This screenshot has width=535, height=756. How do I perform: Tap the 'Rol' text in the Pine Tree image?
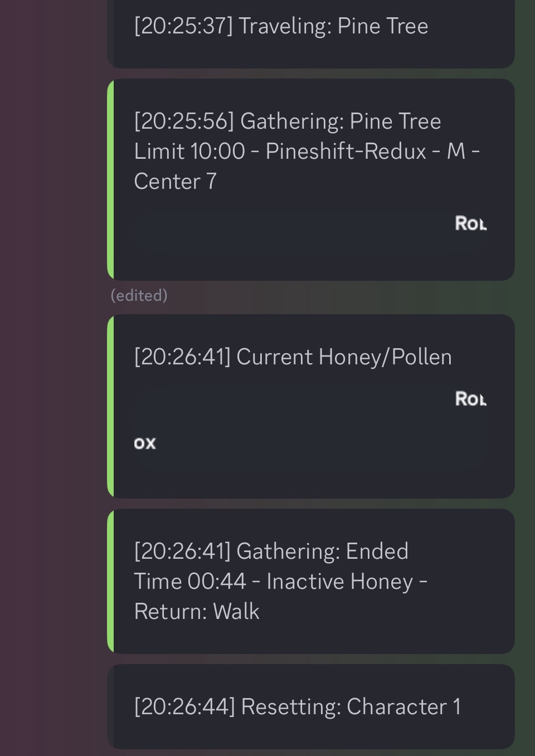click(x=470, y=223)
